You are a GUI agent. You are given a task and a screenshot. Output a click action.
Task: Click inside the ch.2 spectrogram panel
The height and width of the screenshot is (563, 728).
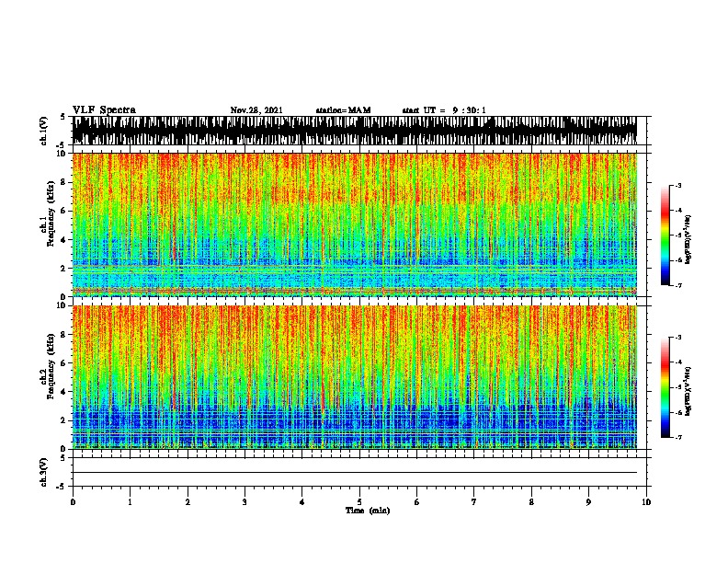[x=355, y=377]
